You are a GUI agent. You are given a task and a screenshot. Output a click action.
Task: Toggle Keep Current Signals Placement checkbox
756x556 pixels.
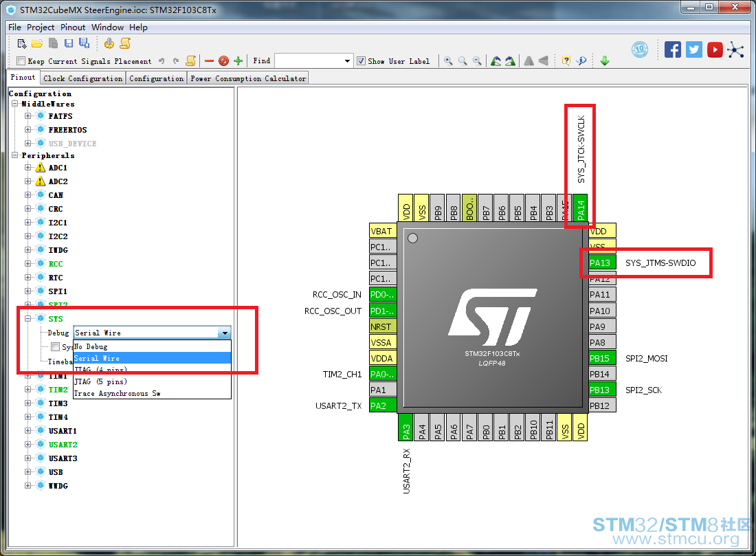click(21, 60)
